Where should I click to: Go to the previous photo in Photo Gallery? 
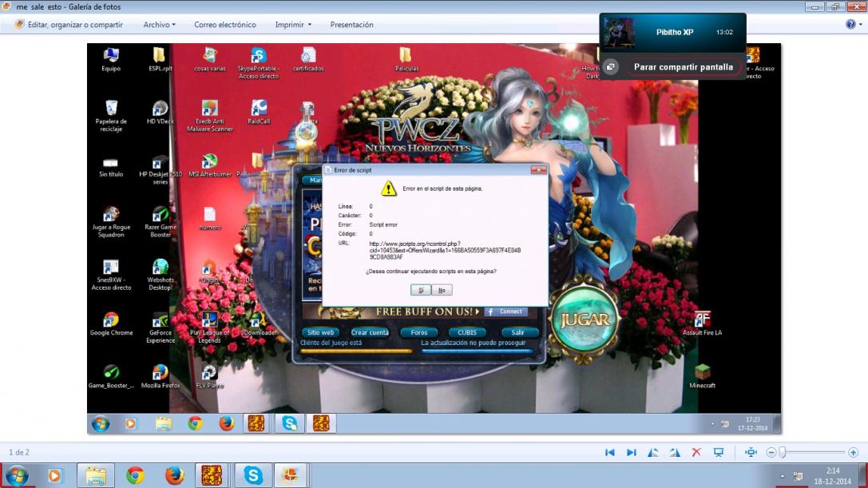tap(610, 453)
